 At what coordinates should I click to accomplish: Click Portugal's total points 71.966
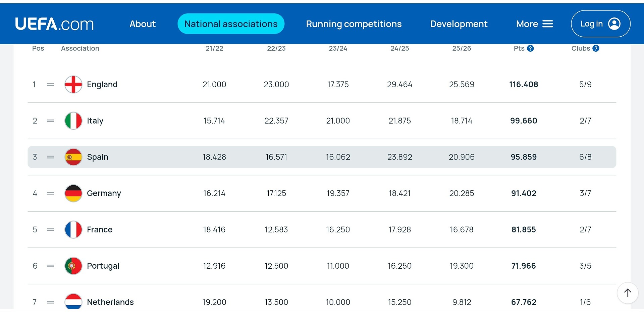[x=524, y=266]
